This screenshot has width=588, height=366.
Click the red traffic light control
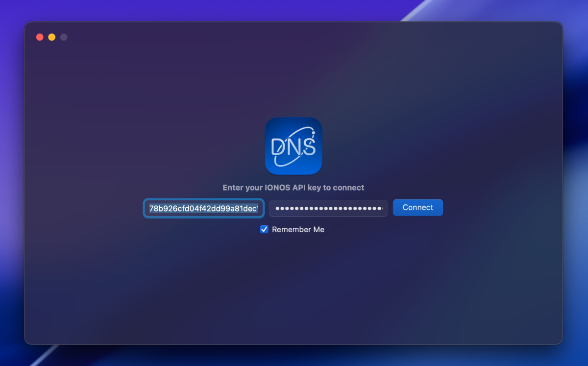coord(40,37)
